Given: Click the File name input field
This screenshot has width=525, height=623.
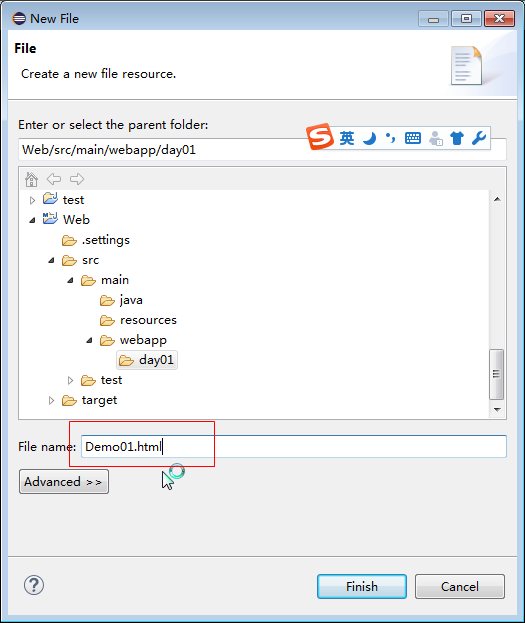Looking at the screenshot, I should point(294,447).
